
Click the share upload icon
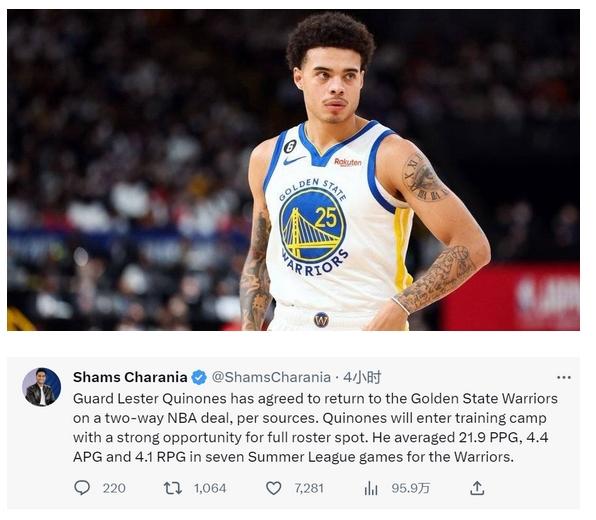point(477,488)
